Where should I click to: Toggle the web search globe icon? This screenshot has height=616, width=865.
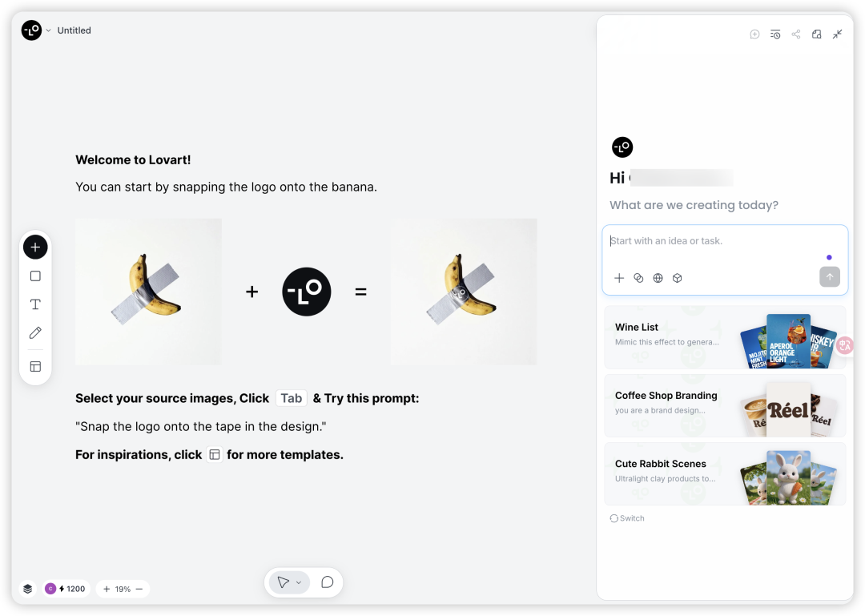pos(658,278)
